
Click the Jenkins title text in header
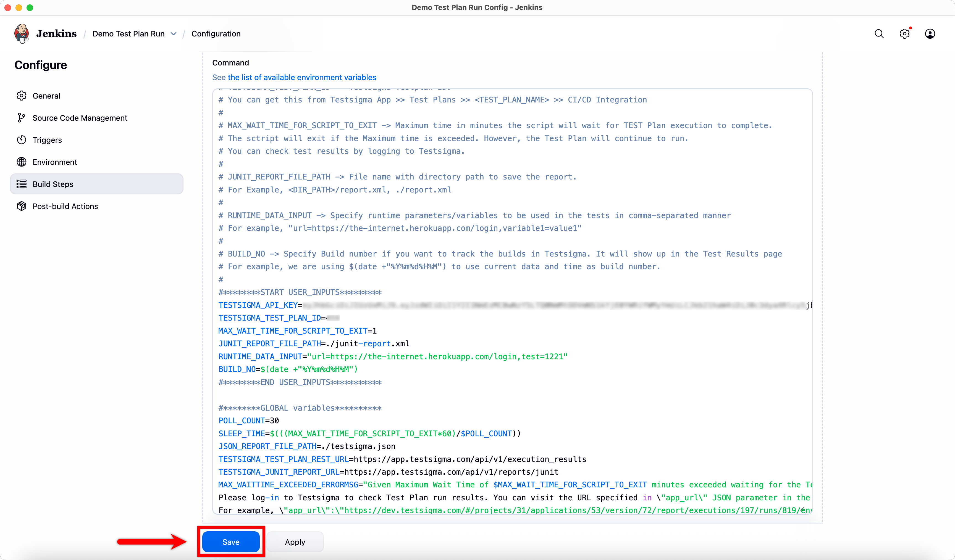(56, 34)
